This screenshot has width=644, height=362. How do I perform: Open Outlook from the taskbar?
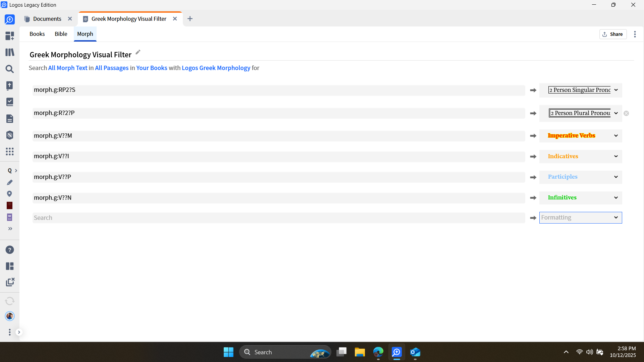[x=415, y=352]
